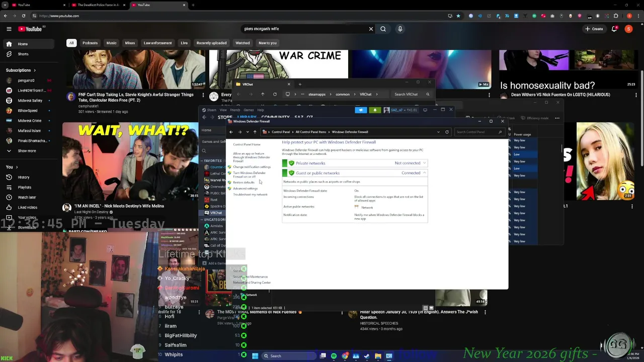Screen dimensions: 644x362
Task: Expand the YouTube You section arrow
Action: click(x=17, y=167)
